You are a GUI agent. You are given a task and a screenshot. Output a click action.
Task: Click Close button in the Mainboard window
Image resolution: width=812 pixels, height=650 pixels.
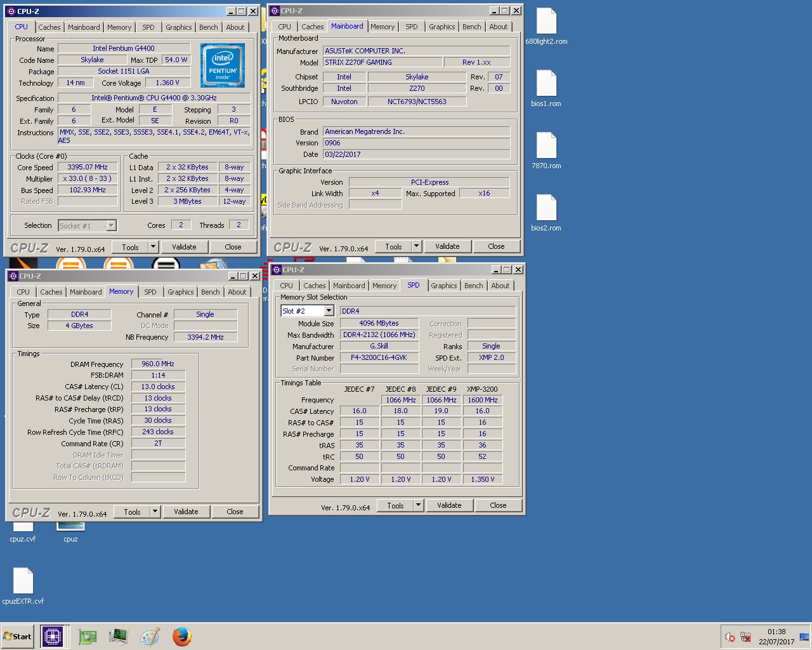tap(497, 246)
